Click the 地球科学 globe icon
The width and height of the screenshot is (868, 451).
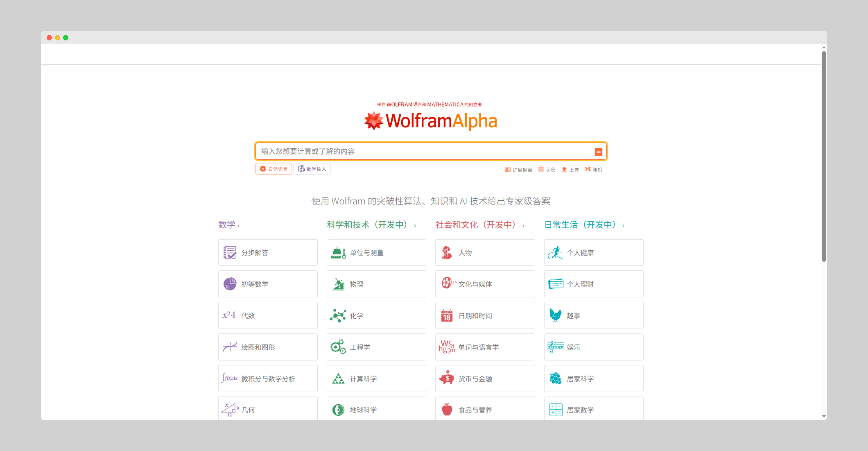[x=338, y=410]
